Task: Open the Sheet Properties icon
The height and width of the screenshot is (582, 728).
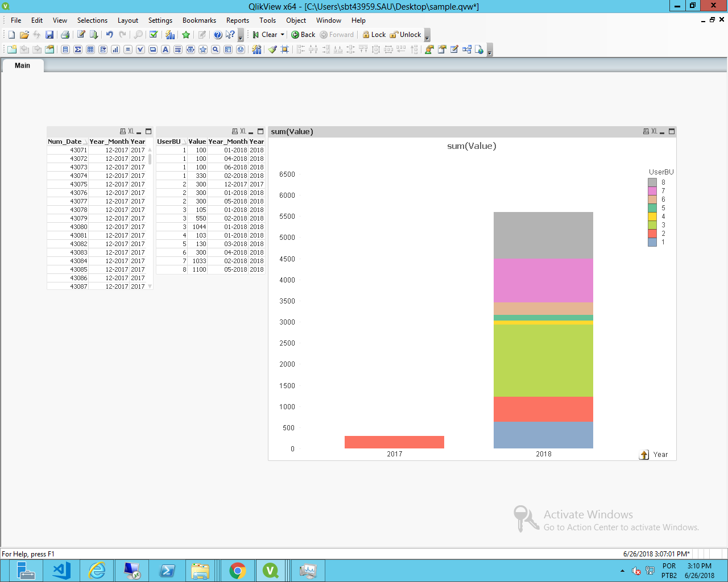Action: click(49, 49)
